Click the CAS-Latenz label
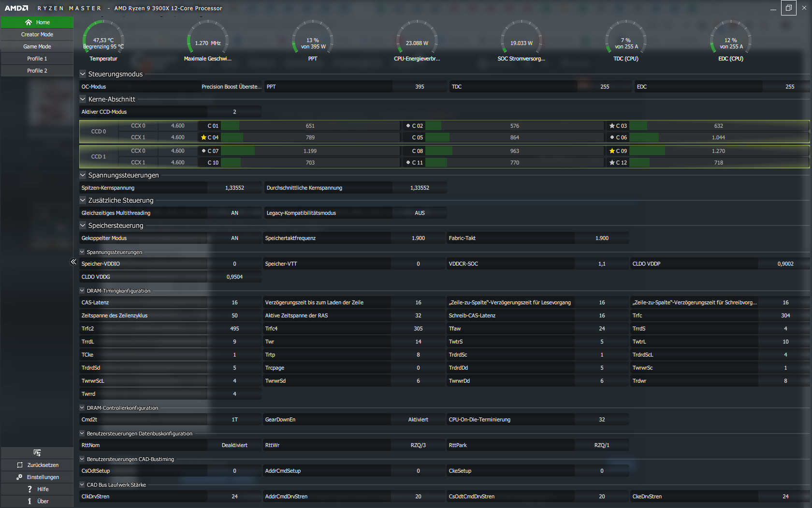This screenshot has width=812, height=508. pyautogui.click(x=95, y=302)
